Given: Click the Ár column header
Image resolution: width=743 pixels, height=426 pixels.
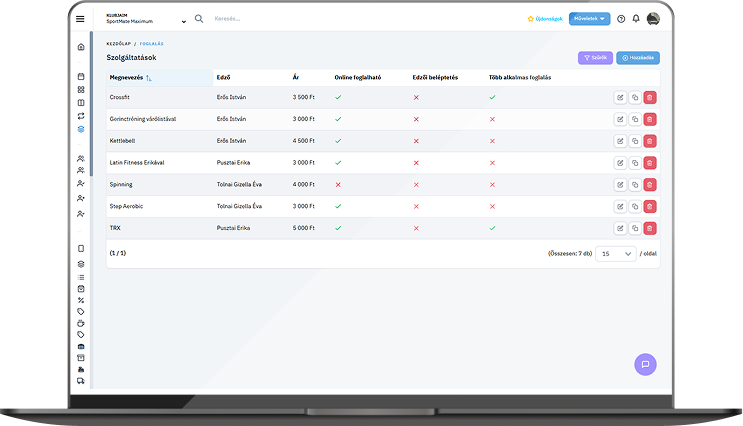Looking at the screenshot, I should (x=296, y=78).
